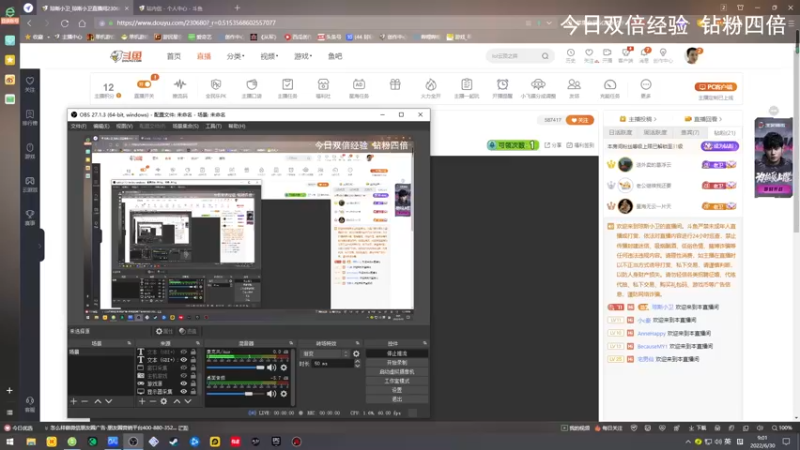This screenshot has height=450, width=800.
Task: Click the browser address bar URL
Action: (x=196, y=23)
